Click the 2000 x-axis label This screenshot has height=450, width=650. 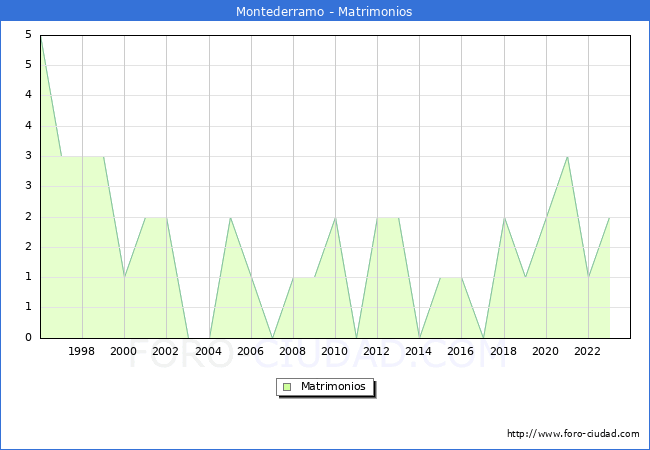pyautogui.click(x=123, y=351)
